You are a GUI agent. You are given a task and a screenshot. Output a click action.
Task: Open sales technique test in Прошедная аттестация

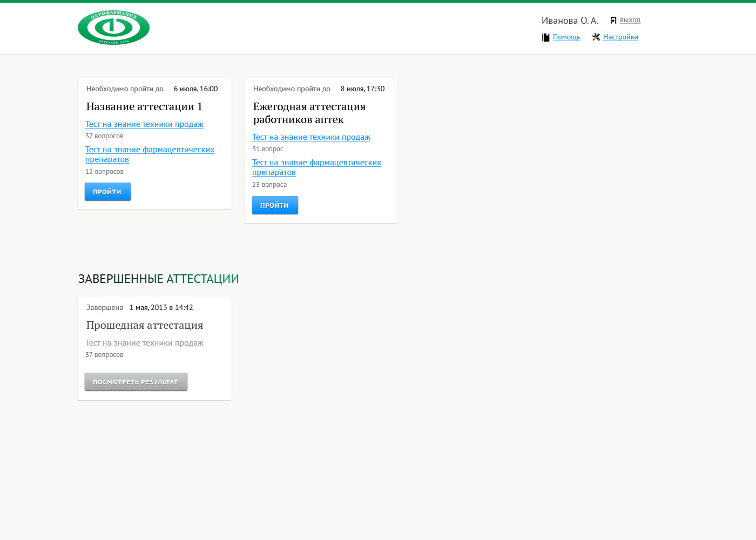click(x=144, y=343)
